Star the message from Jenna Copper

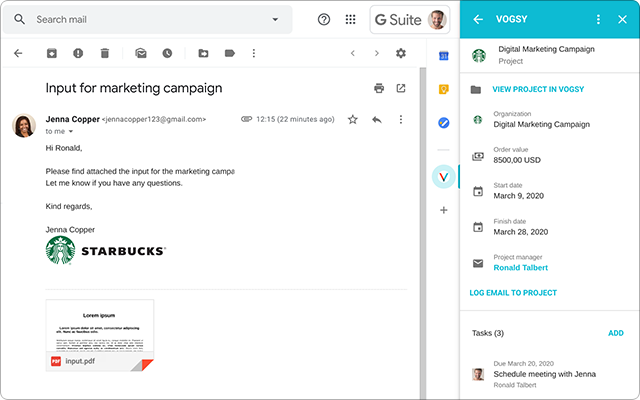(353, 119)
